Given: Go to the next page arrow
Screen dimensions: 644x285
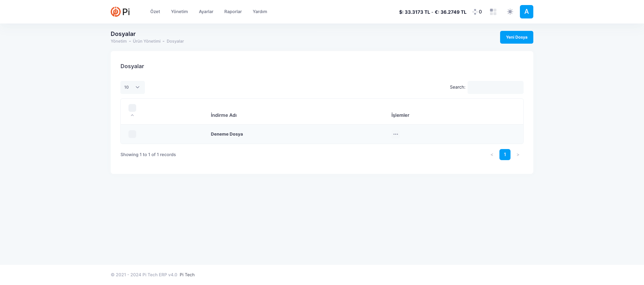Looking at the screenshot, I should point(518,155).
